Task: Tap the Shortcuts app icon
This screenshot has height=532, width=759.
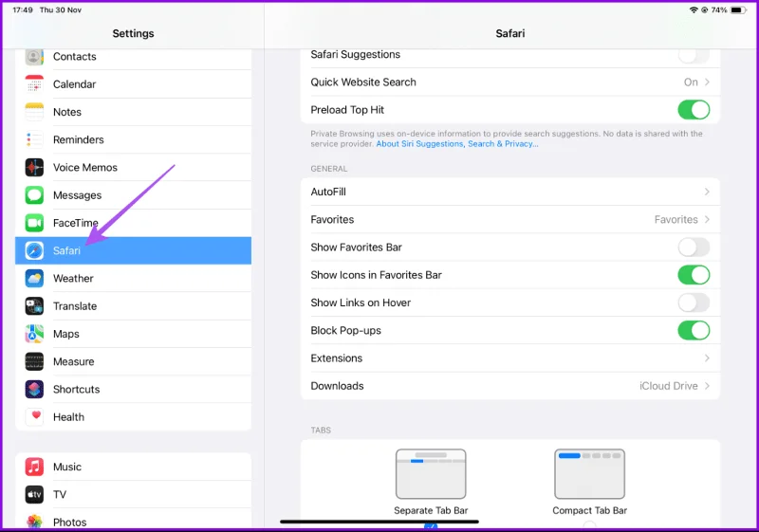Action: tap(34, 390)
